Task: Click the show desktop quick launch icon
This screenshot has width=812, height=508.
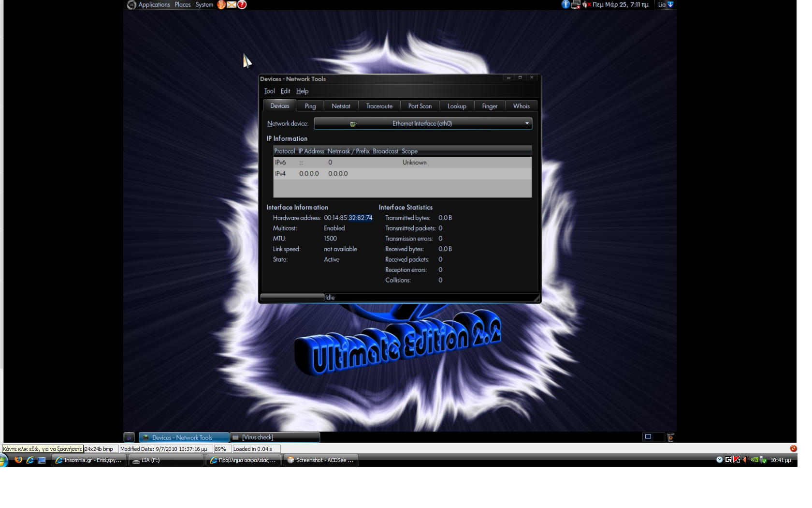Action: tap(42, 460)
